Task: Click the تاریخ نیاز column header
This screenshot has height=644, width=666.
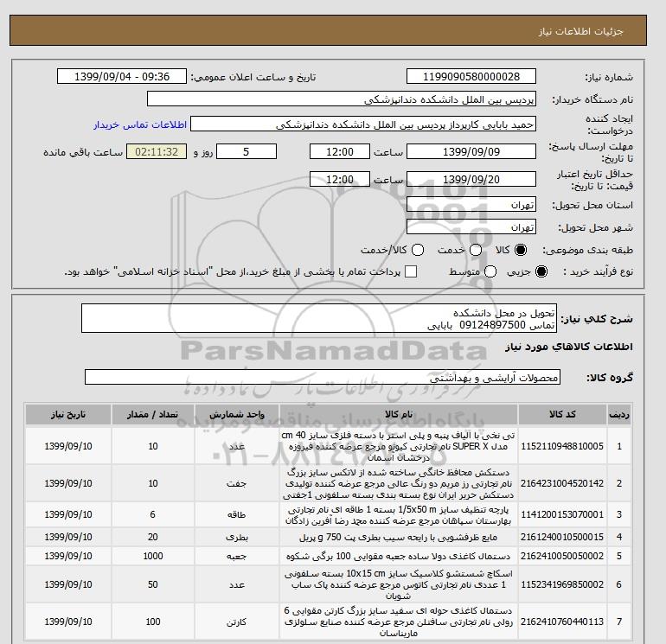Action: (x=68, y=414)
